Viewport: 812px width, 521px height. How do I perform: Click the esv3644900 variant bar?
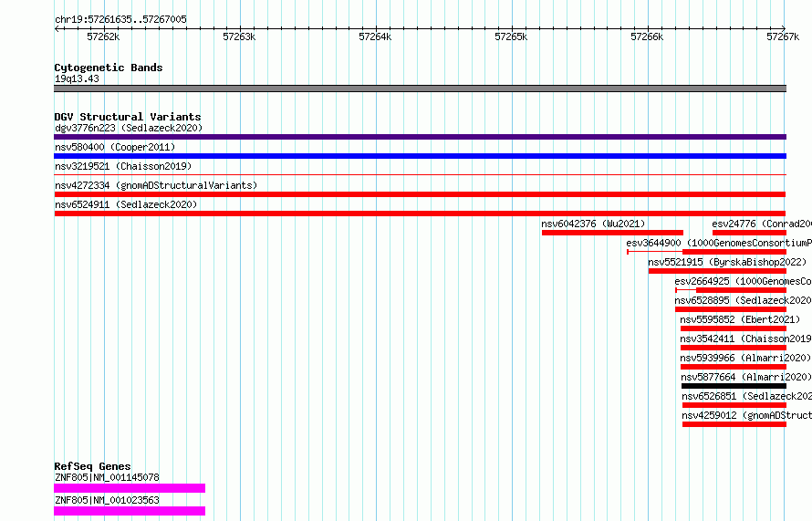(707, 252)
